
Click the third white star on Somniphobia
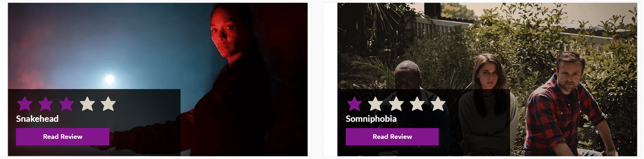click(396, 104)
